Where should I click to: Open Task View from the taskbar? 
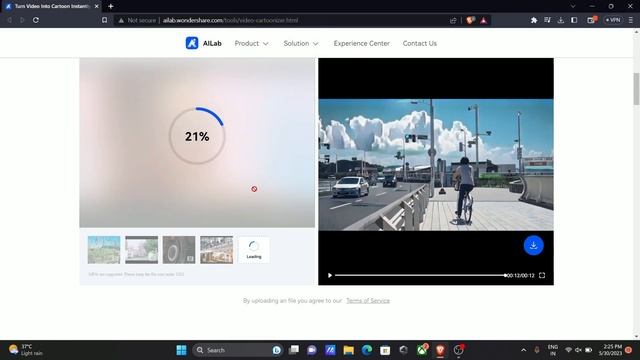[294, 350]
